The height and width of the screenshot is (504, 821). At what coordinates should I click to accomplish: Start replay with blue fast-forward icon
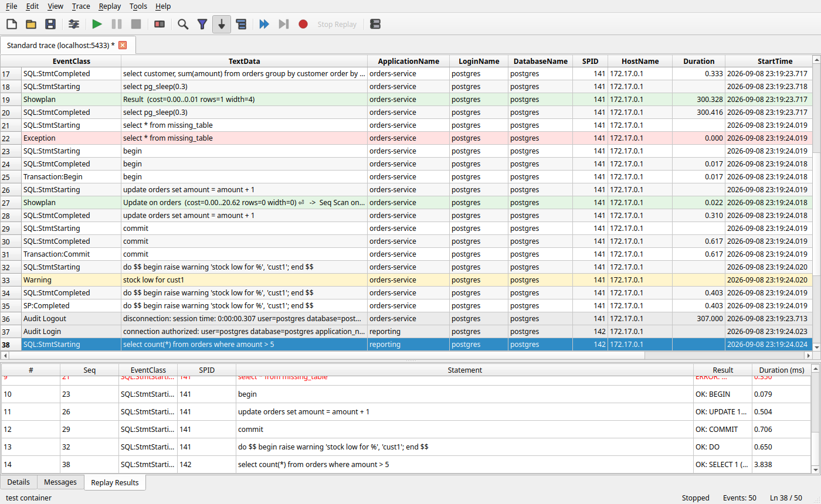[264, 24]
